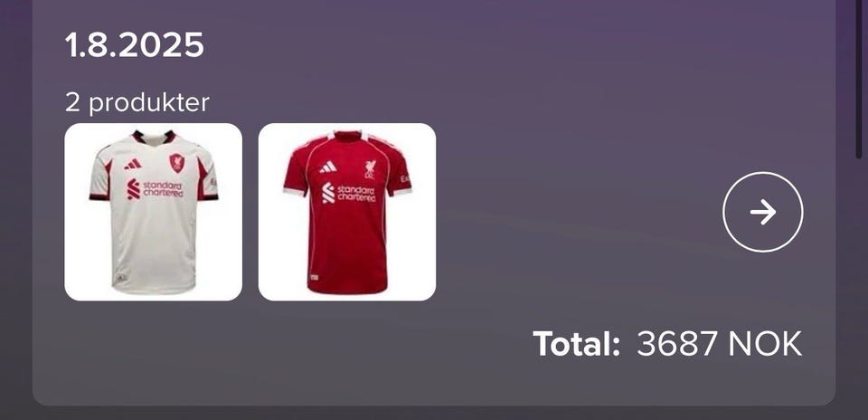868x420 pixels.
Task: Click the "2 produkter" label
Action: point(137,103)
